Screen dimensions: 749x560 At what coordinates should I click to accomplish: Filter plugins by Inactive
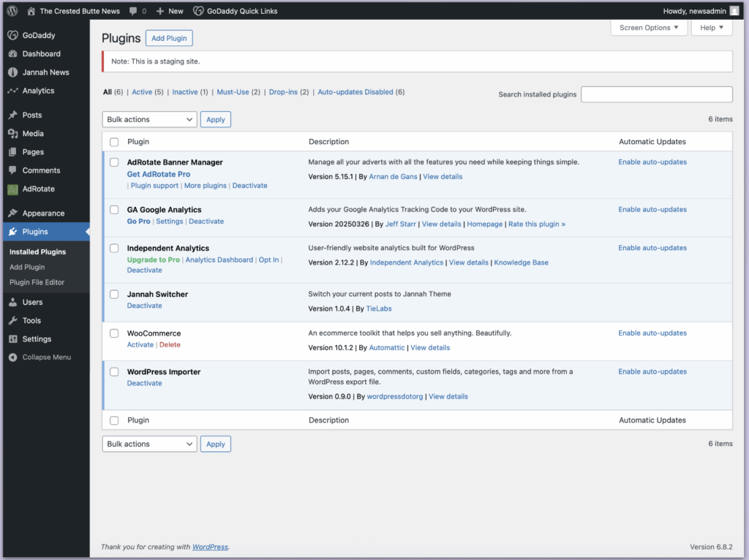[x=184, y=92]
